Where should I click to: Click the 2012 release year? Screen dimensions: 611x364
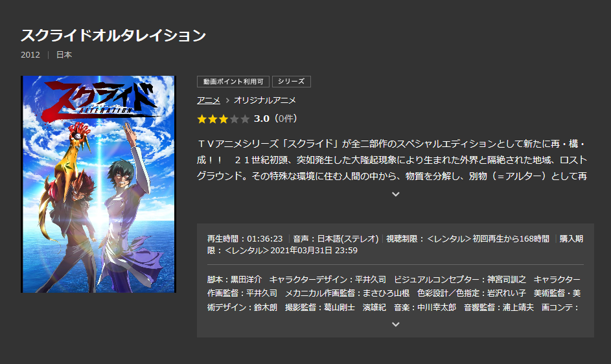[30, 55]
